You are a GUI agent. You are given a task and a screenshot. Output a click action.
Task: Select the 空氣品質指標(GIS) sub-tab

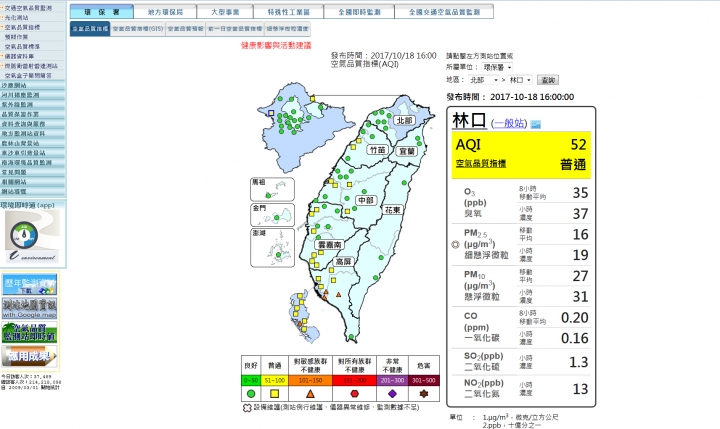click(x=138, y=28)
